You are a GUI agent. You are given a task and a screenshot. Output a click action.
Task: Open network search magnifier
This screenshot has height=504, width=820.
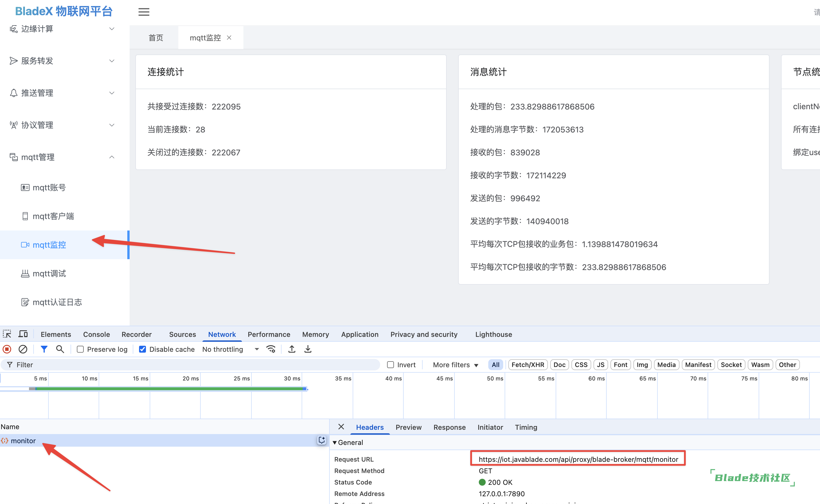(60, 349)
